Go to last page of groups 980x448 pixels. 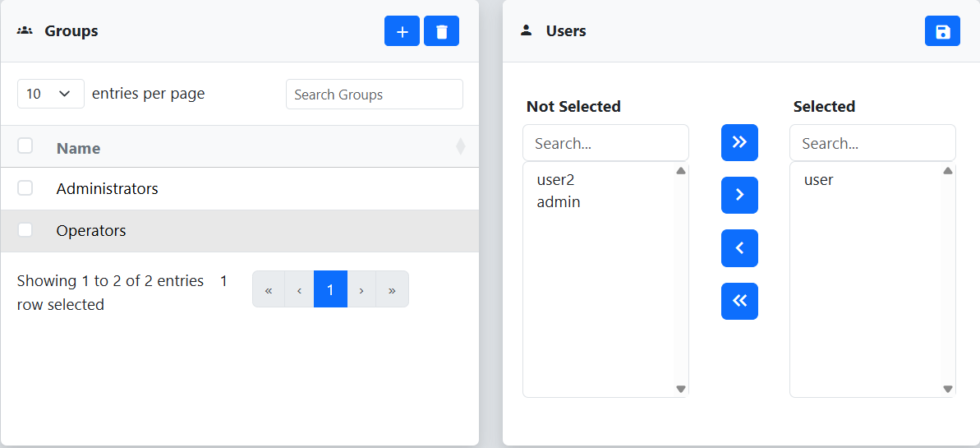(x=392, y=289)
